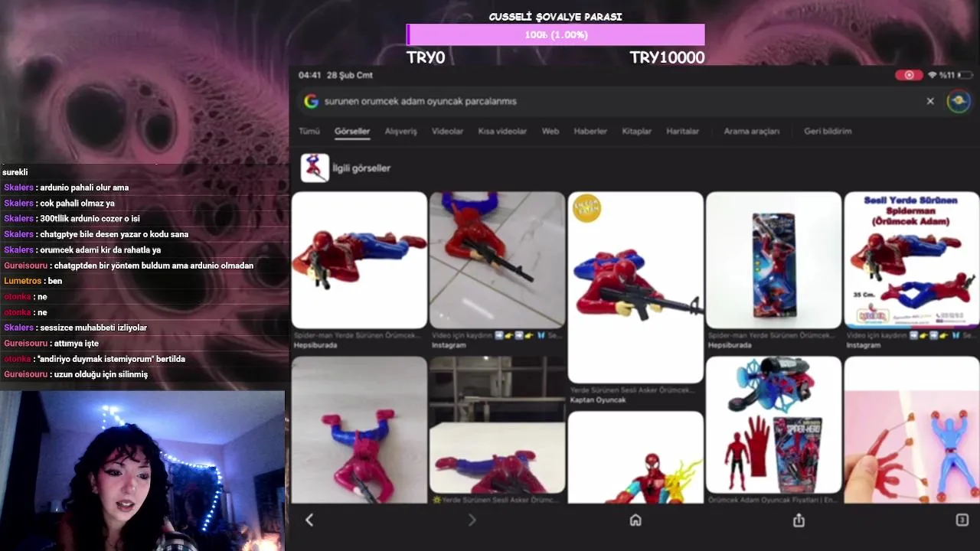Screen dimensions: 980x551
Task: Click the 04:41 clock in status bar
Action: [x=309, y=75]
